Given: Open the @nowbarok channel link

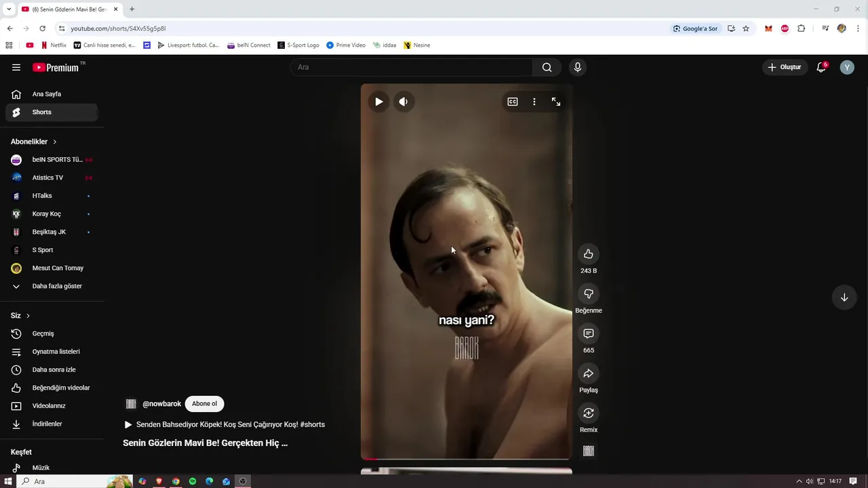Looking at the screenshot, I should [161, 404].
